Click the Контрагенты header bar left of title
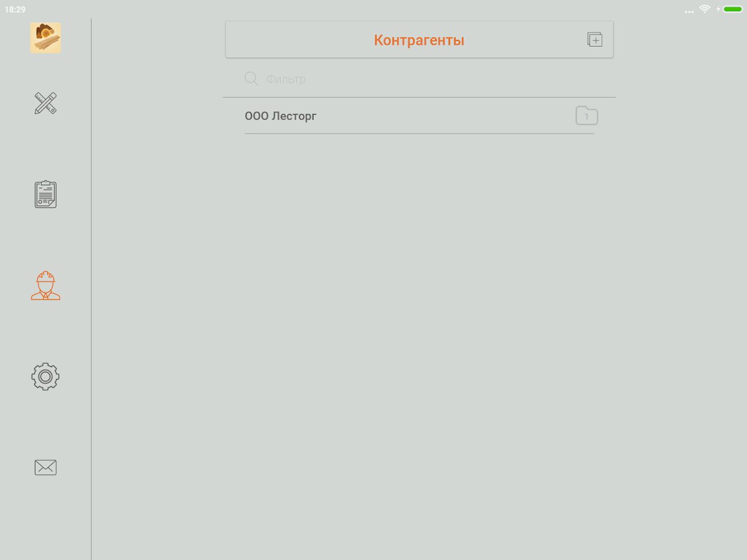 pos(299,40)
